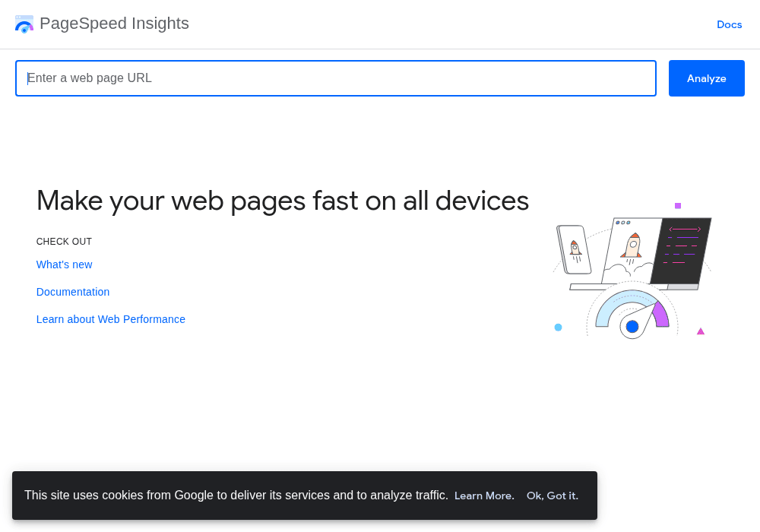Click the 'Make your web pages fast' heading
Viewport: 760px width, 532px height.
pos(283,201)
